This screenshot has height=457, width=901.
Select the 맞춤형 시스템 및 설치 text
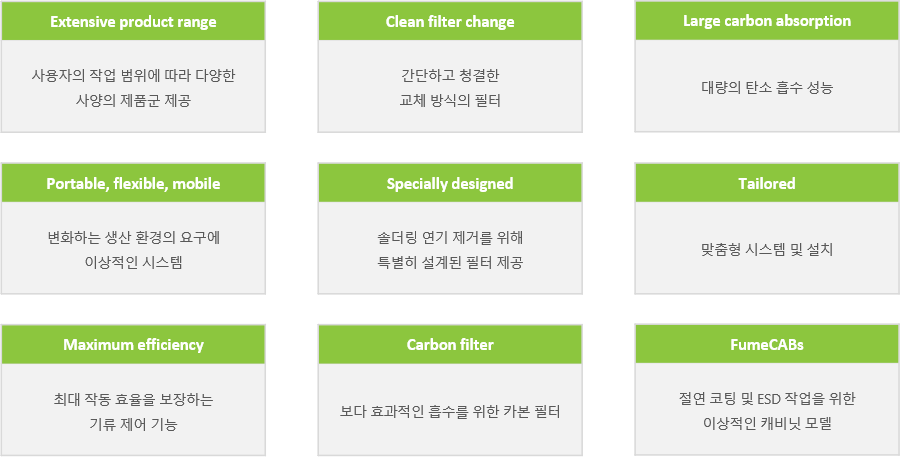[767, 250]
